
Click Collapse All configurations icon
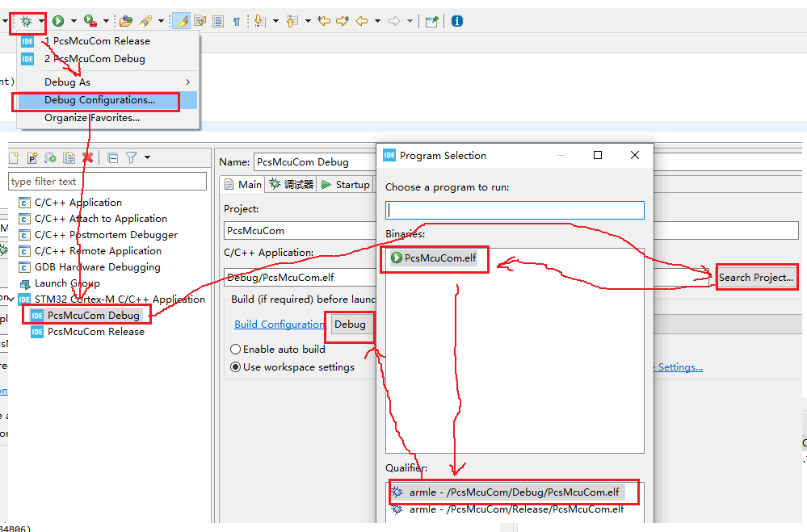pos(113,157)
